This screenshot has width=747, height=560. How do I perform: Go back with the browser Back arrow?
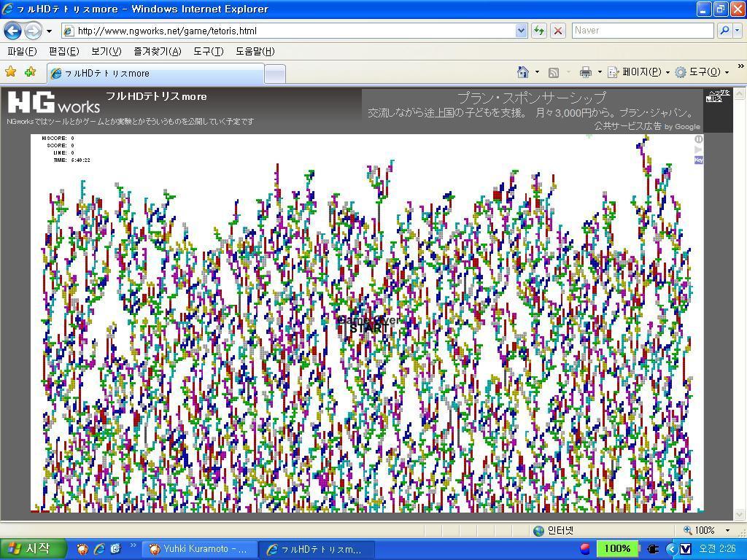coord(13,31)
